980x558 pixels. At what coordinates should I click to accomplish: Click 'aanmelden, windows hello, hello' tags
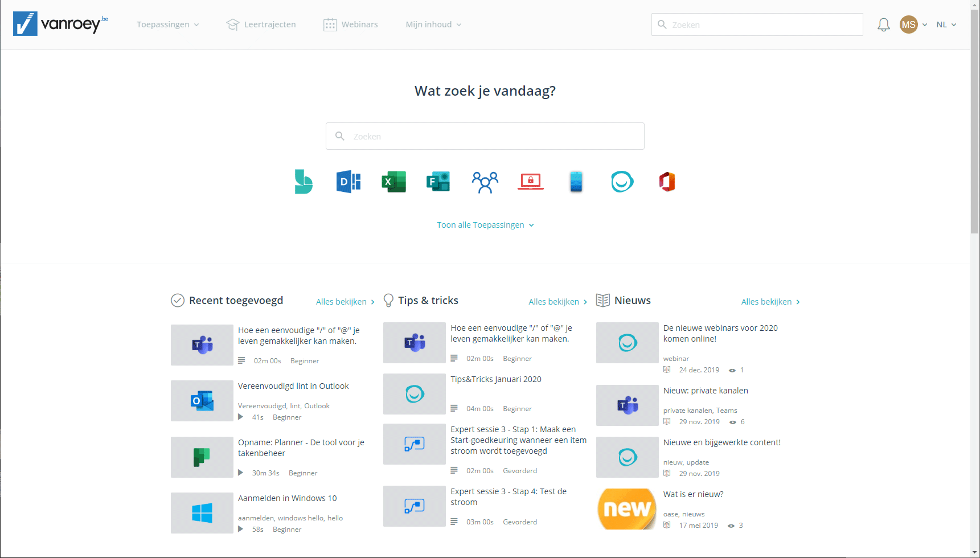[x=290, y=518]
